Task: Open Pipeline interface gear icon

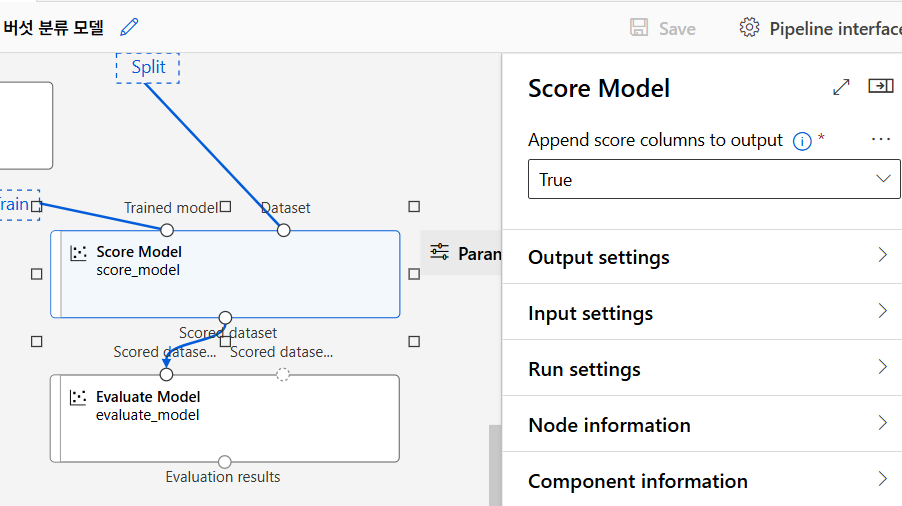Action: click(749, 28)
